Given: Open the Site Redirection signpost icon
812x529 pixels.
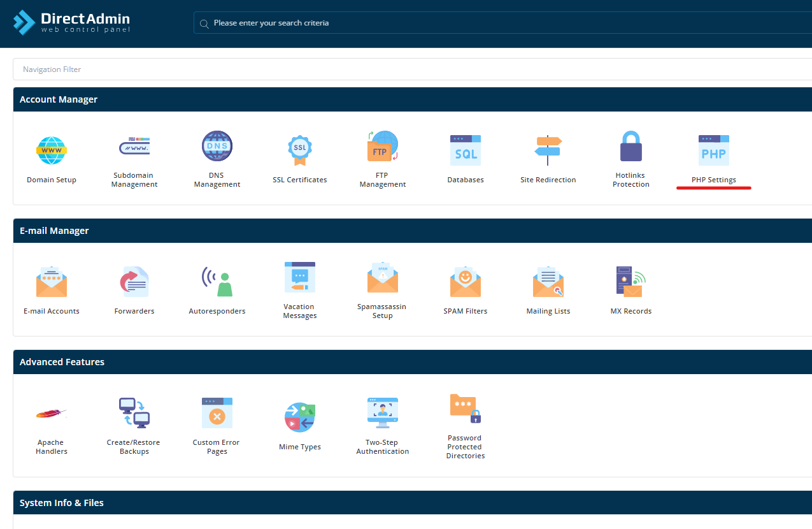Looking at the screenshot, I should [548, 149].
